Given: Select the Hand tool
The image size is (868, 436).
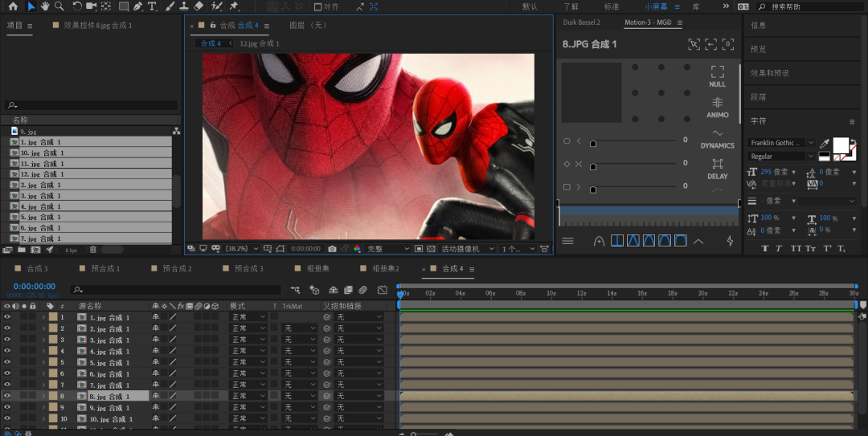Looking at the screenshot, I should [x=45, y=6].
